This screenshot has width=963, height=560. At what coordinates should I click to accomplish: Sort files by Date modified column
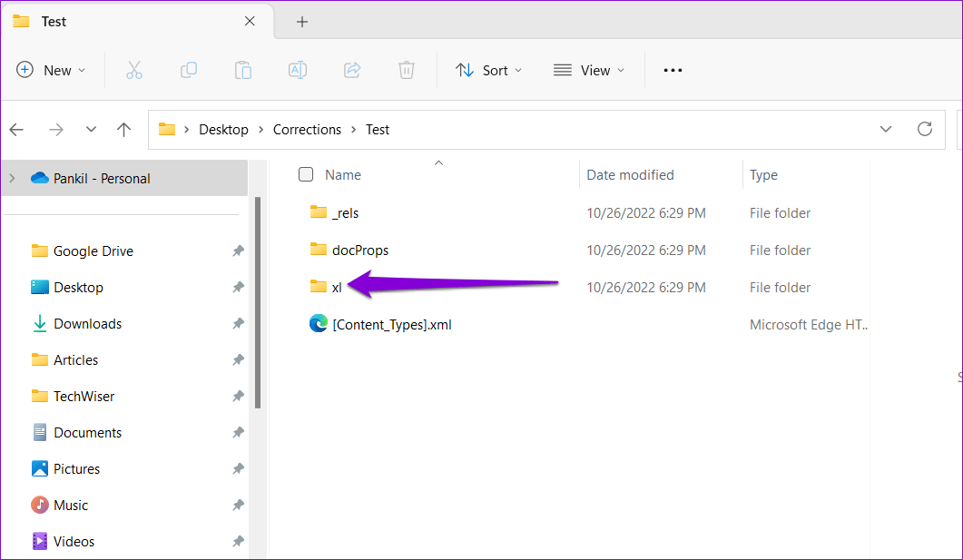click(x=630, y=175)
